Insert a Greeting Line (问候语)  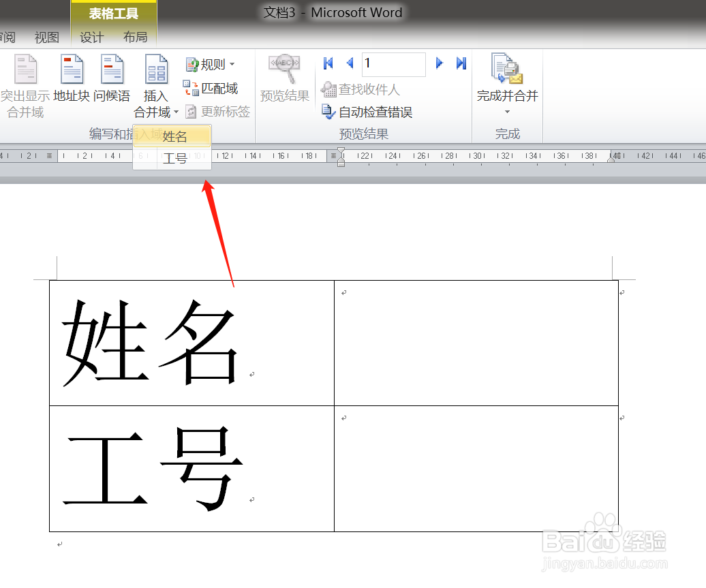(x=112, y=77)
